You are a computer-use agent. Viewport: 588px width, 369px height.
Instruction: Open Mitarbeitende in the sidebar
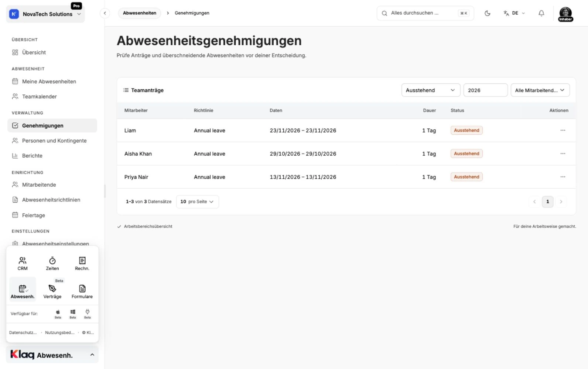point(52,184)
